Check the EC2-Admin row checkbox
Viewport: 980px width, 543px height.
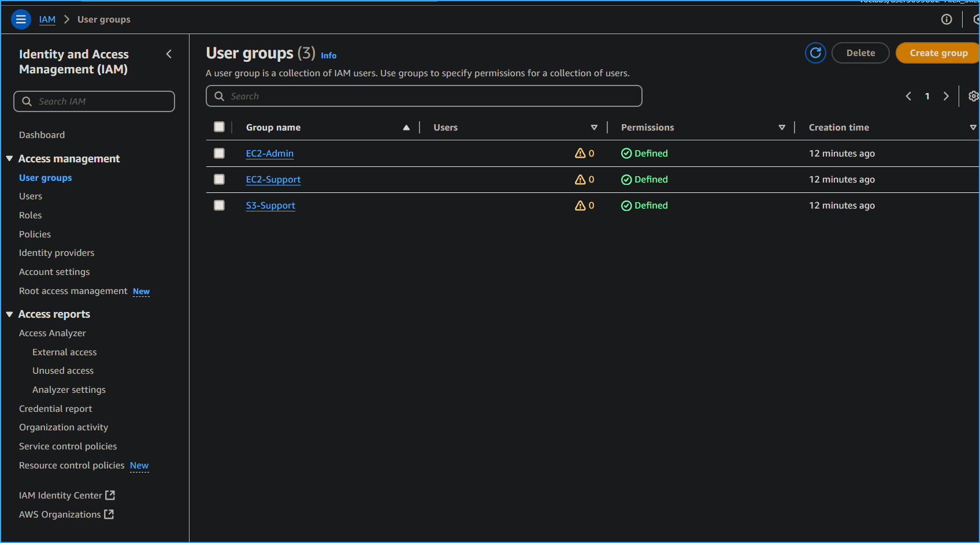pos(219,153)
